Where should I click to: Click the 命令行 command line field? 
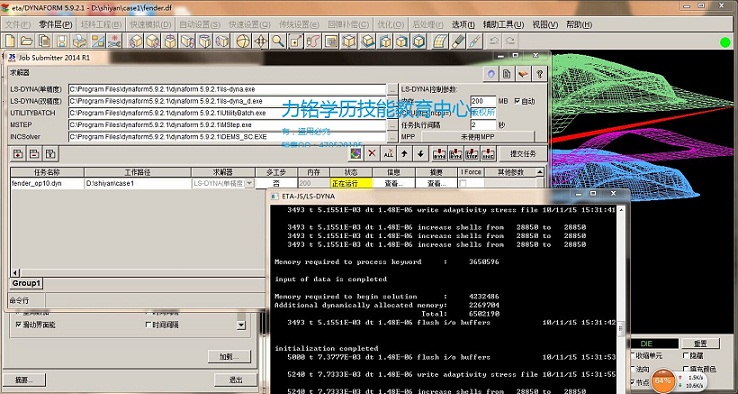155,300
